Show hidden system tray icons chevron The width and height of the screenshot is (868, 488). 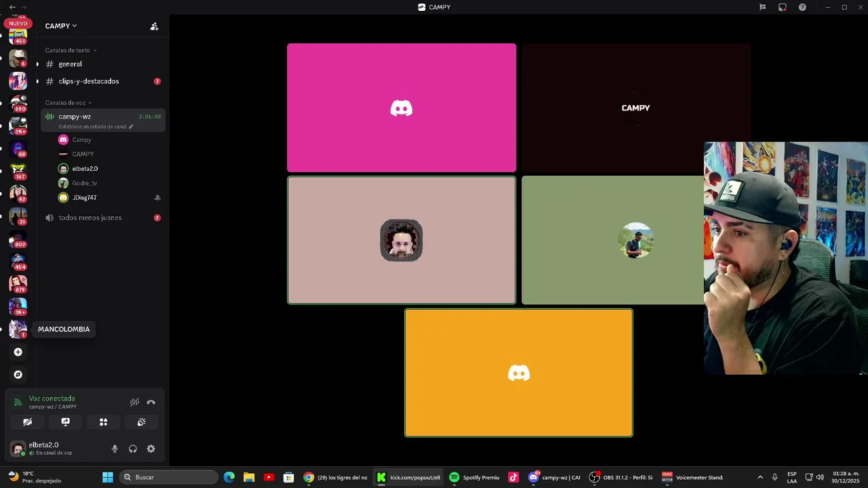pyautogui.click(x=760, y=477)
